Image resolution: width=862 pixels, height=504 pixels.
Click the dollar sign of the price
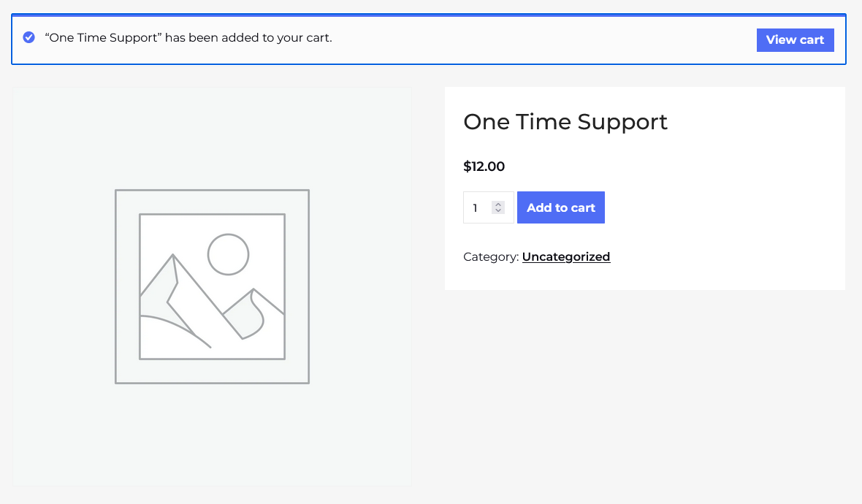click(468, 167)
